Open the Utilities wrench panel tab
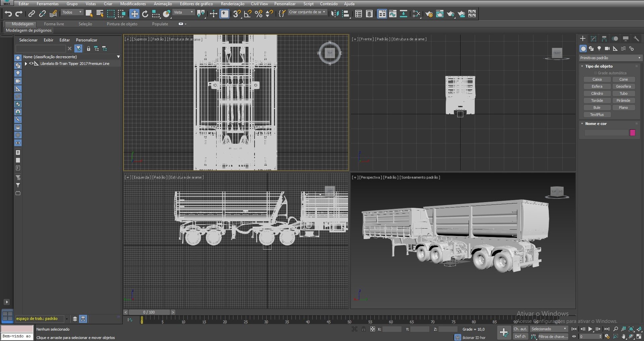 636,39
